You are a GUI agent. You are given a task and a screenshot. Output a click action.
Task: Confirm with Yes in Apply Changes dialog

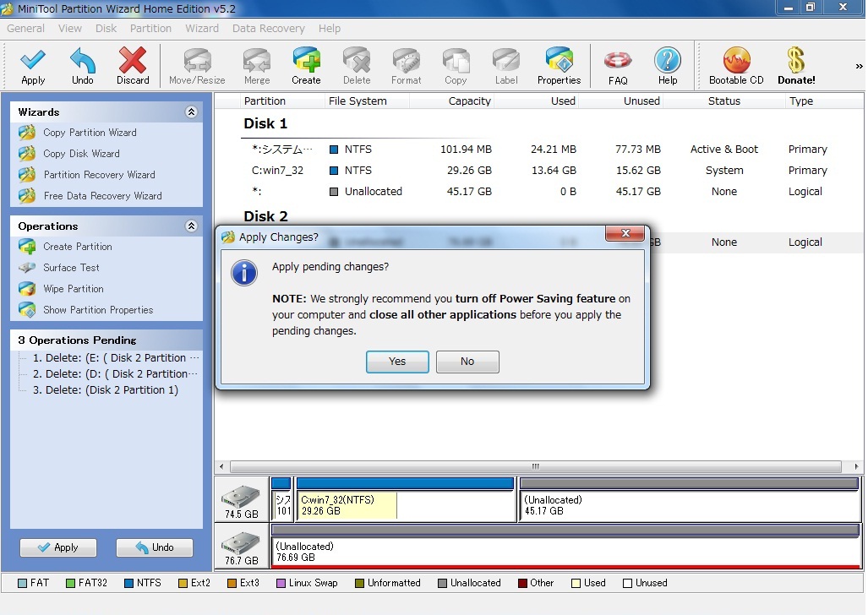pyautogui.click(x=397, y=362)
